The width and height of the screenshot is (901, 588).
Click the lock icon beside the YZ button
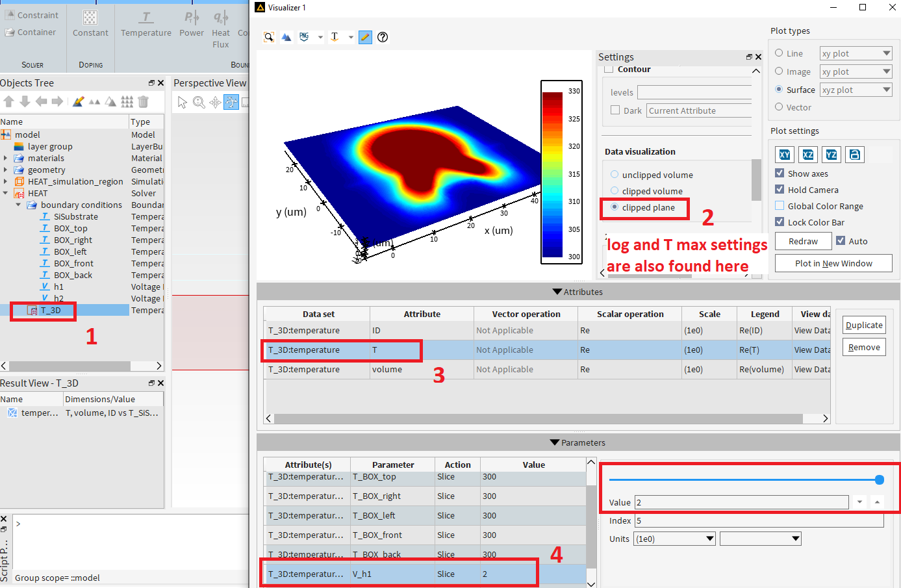(x=855, y=155)
